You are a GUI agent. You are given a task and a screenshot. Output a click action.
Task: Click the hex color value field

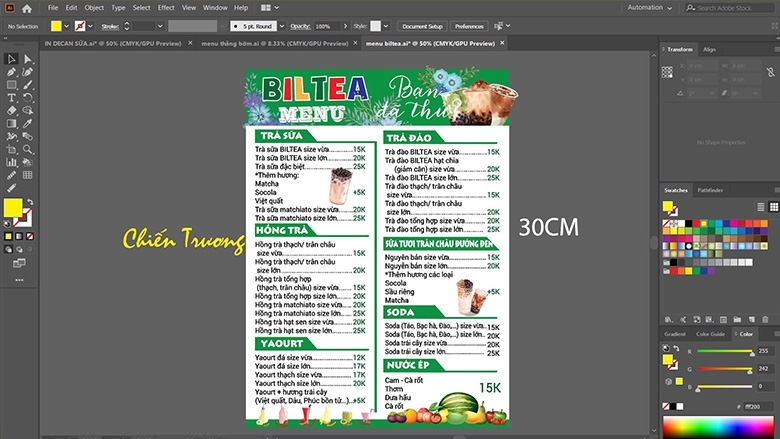coord(758,407)
